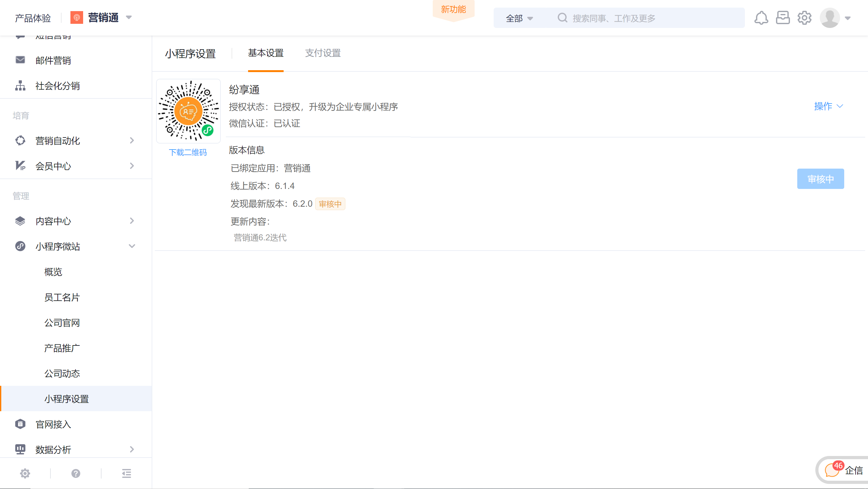Open the 全部 search scope dropdown
868x489 pixels.
[519, 18]
